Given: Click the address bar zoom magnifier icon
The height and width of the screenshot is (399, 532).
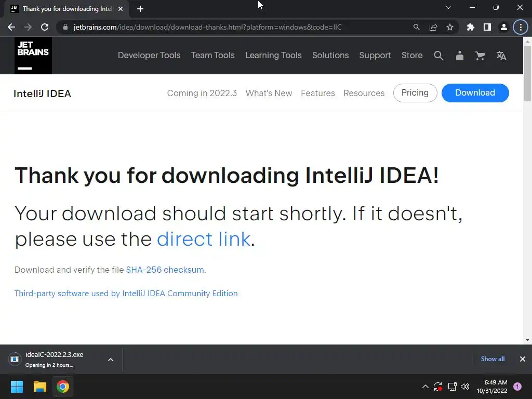Looking at the screenshot, I should pos(416,27).
